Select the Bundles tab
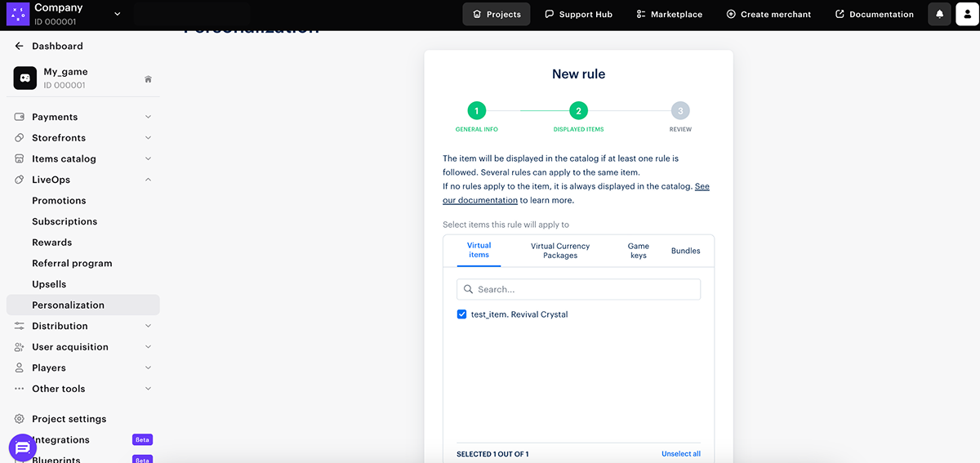This screenshot has width=980, height=463. 685,251
